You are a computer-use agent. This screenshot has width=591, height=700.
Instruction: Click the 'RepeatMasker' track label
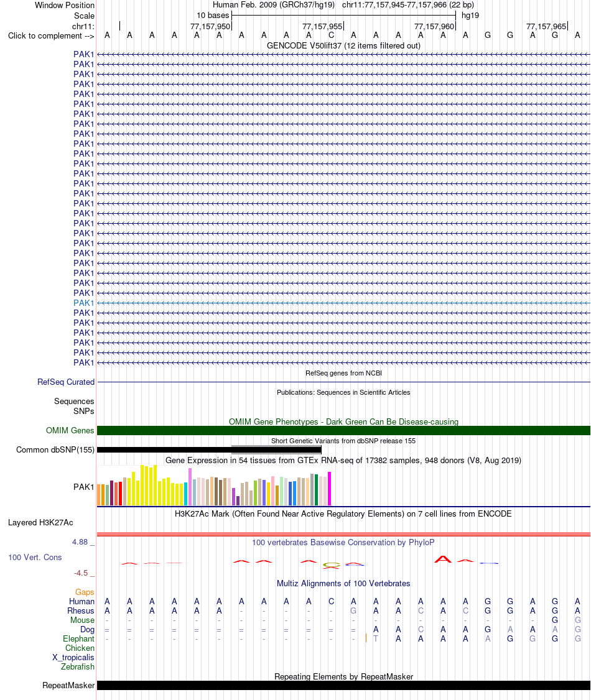pos(68,686)
